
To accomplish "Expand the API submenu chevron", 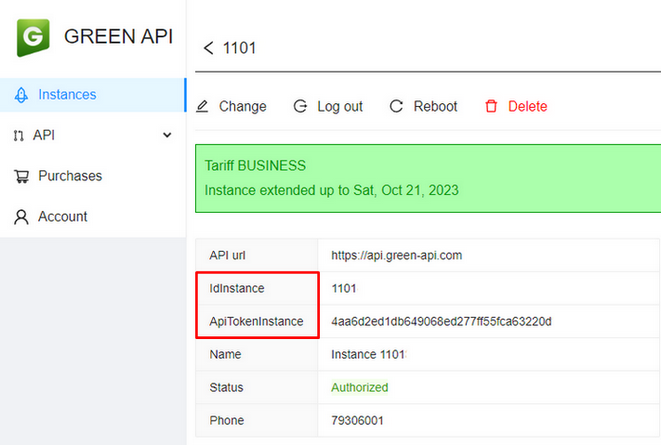I will click(167, 135).
